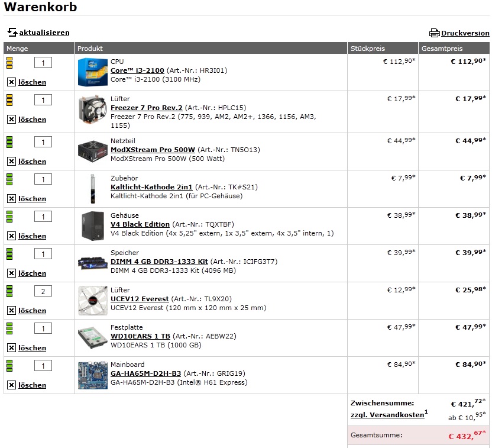Click quantity field for Freezer 7 Pro Rev.2
The height and width of the screenshot is (448, 492).
pyautogui.click(x=43, y=100)
